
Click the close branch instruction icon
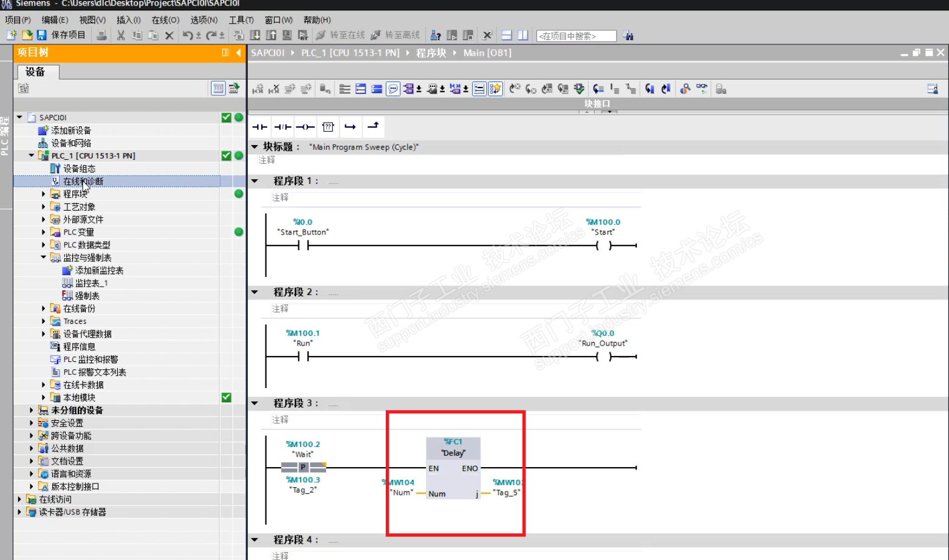tap(373, 126)
